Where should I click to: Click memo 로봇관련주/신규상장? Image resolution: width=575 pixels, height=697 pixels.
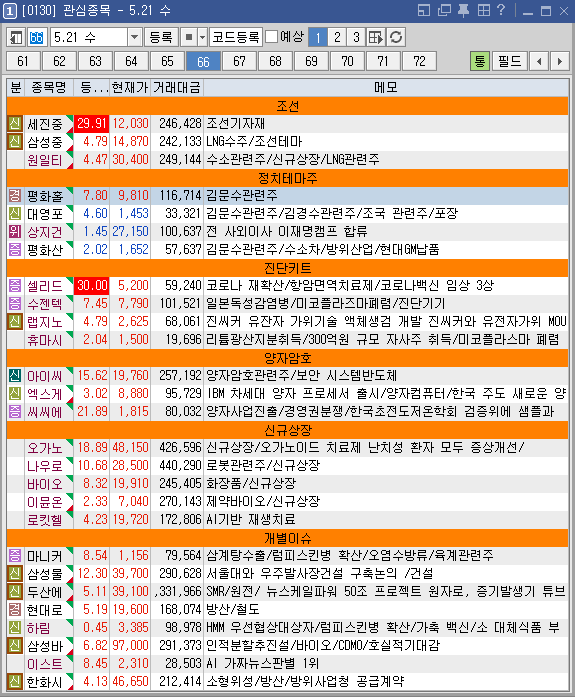tap(263, 465)
